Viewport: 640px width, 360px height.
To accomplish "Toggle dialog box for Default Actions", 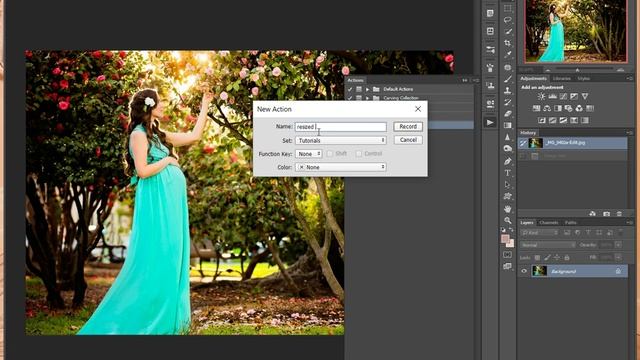I will pyautogui.click(x=359, y=89).
